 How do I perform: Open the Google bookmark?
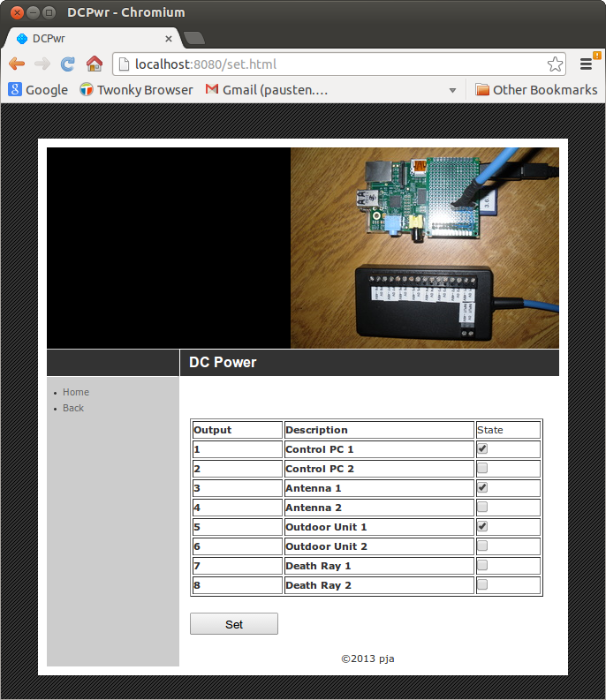pos(38,89)
